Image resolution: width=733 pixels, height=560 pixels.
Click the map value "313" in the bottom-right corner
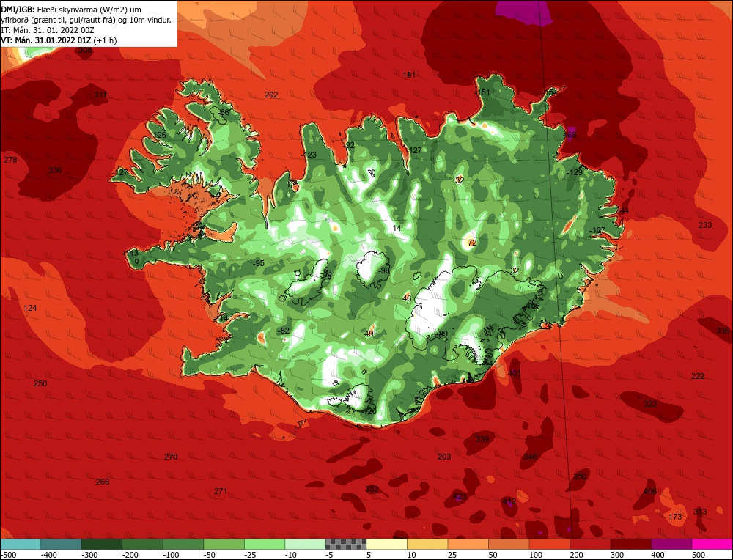700,512
